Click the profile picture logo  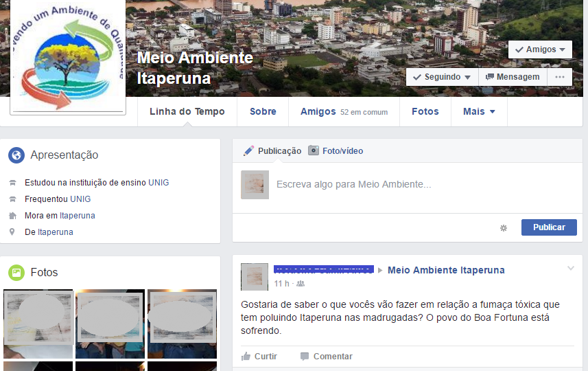[x=67, y=58]
